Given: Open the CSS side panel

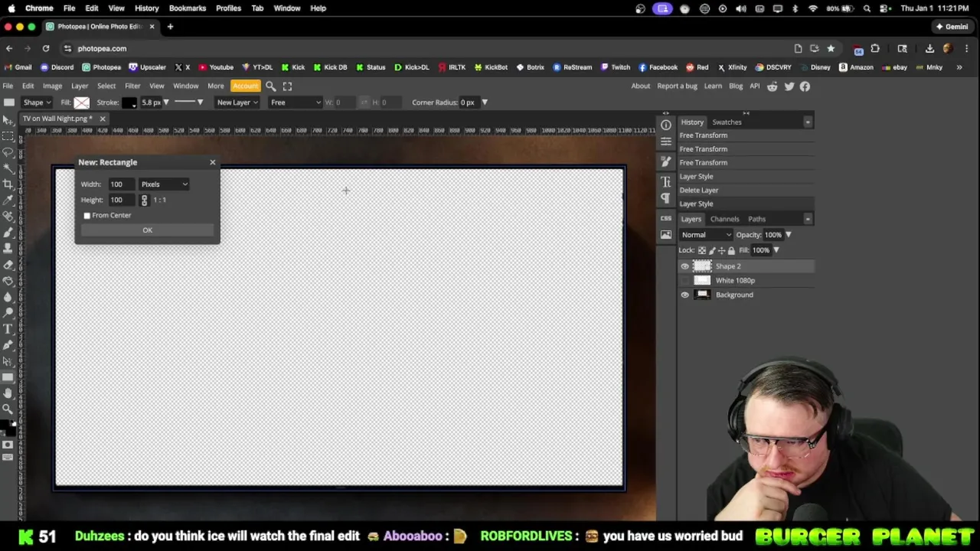Looking at the screenshot, I should tap(666, 218).
